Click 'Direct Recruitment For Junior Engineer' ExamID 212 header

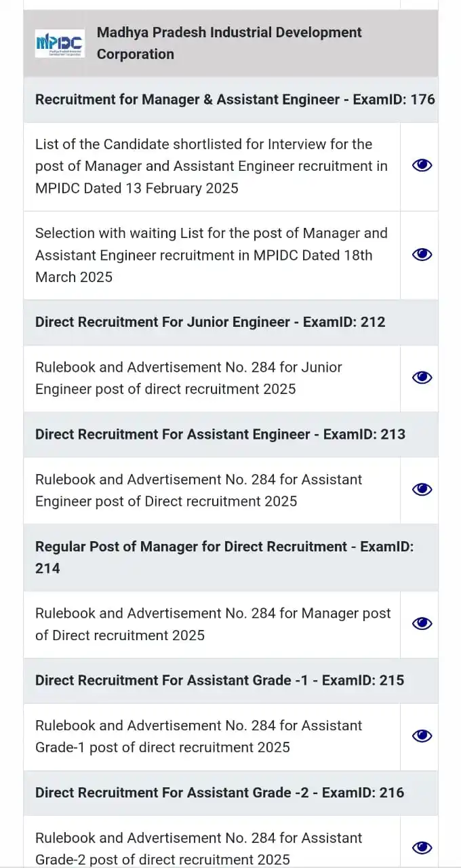210,322
